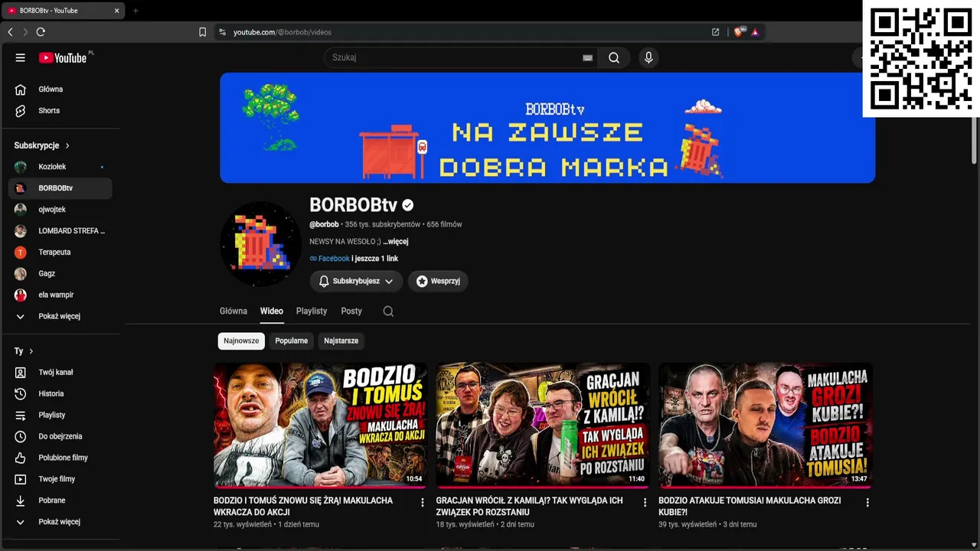The image size is (980, 551).
Task: Open options for the BODZIO I TOMUŚ video
Action: pos(422,503)
